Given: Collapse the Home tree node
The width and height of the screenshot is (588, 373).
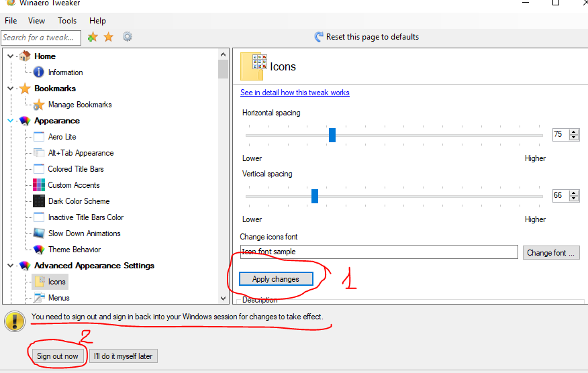Looking at the screenshot, I should [x=10, y=56].
